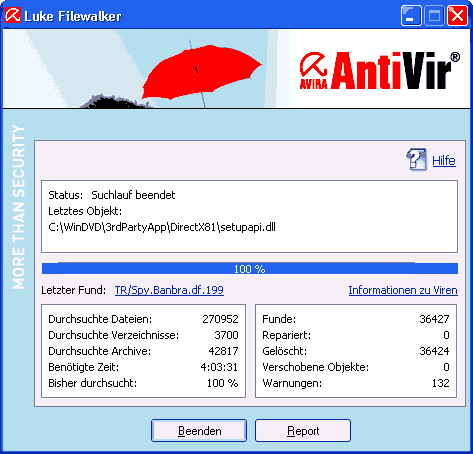Click the Beenden button
The width and height of the screenshot is (473, 454).
click(x=199, y=430)
